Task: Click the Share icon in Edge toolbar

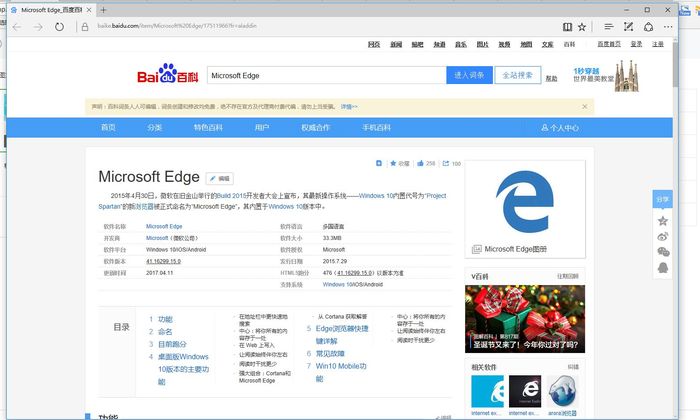Action: 649,27
